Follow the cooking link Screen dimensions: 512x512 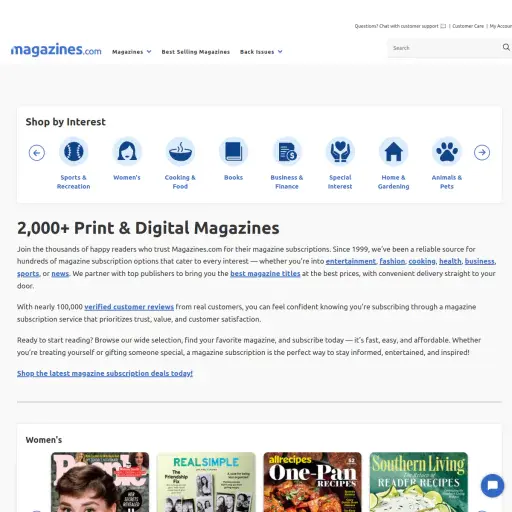(x=422, y=261)
